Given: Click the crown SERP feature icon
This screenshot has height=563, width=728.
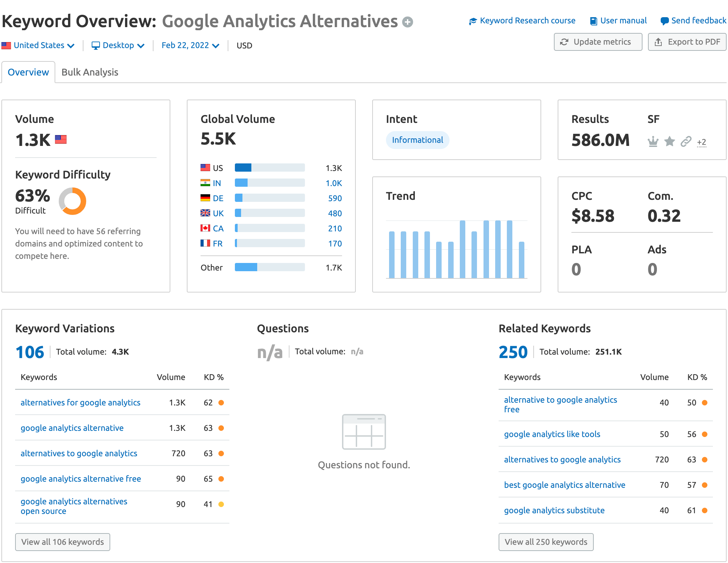Looking at the screenshot, I should coord(653,141).
